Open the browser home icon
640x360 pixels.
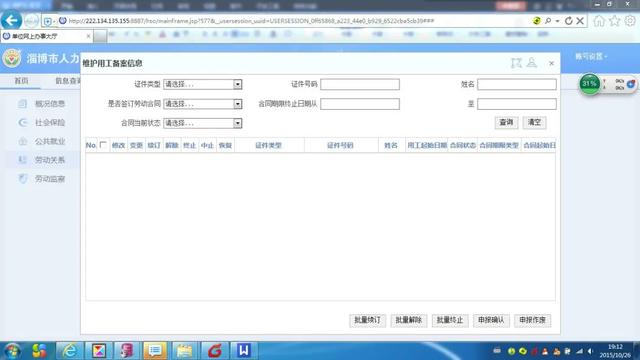pos(599,20)
